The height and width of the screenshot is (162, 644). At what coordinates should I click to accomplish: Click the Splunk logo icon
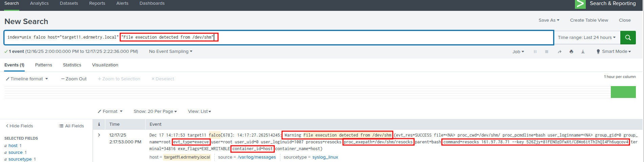coord(580,4)
